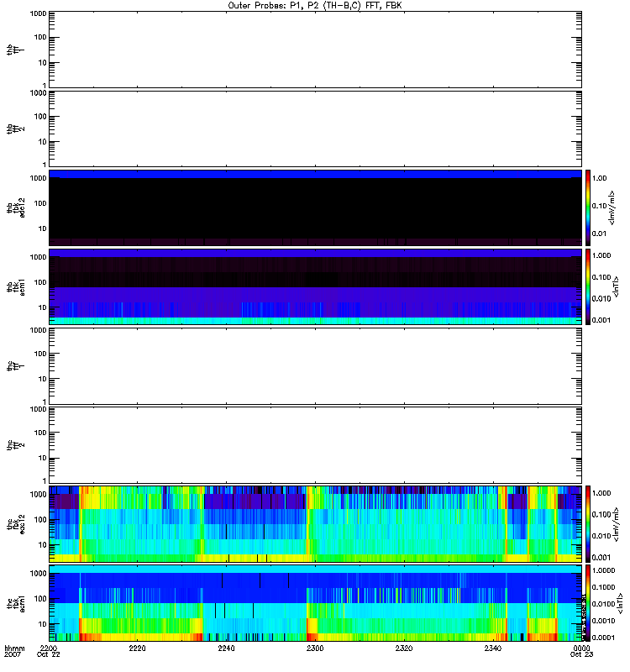Select the empty thb fft 1 panel
The width and height of the screenshot is (630, 672).
[315, 49]
